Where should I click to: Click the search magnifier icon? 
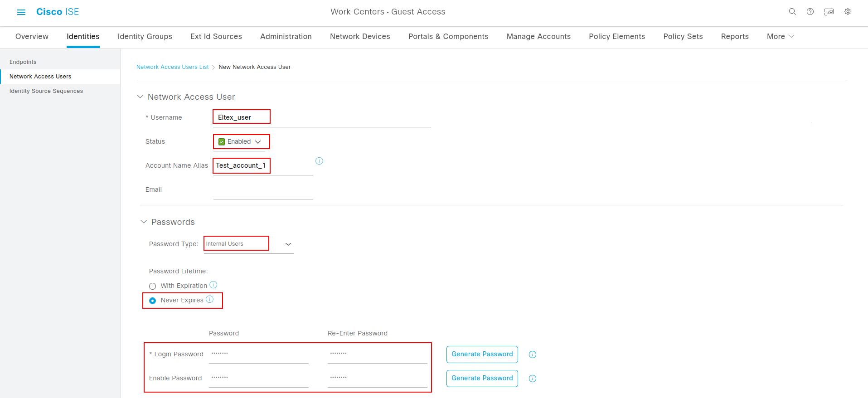point(792,12)
